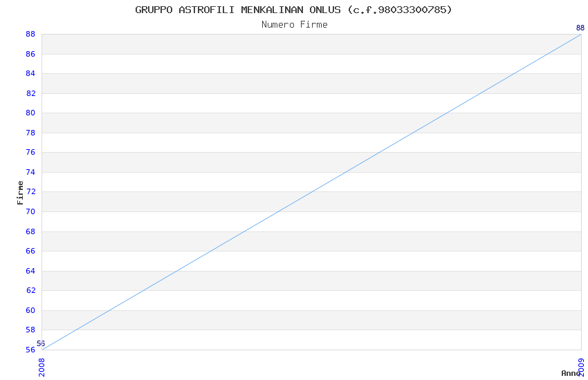Click the 2009 x-axis tick label
The width and height of the screenshot is (588, 380).
click(581, 368)
